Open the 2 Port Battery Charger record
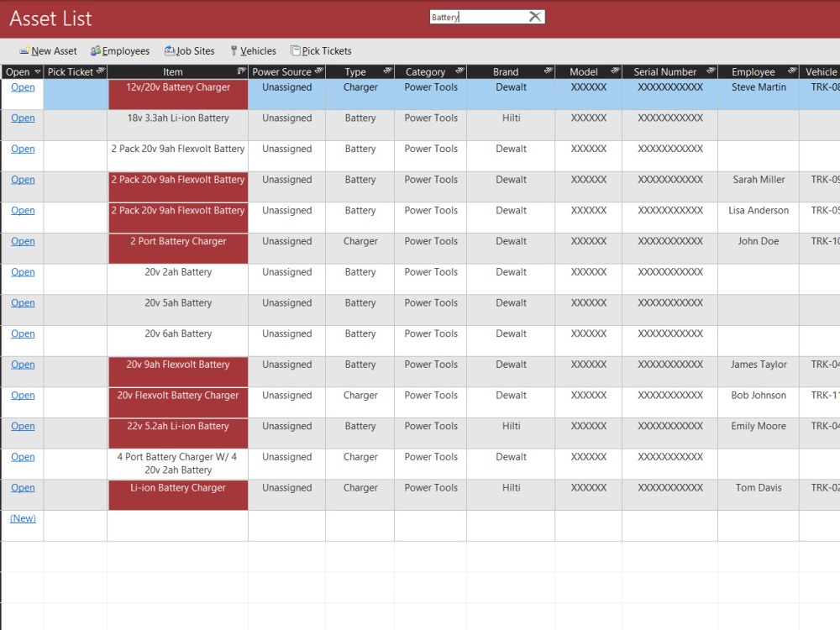The height and width of the screenshot is (630, 840). (x=23, y=242)
